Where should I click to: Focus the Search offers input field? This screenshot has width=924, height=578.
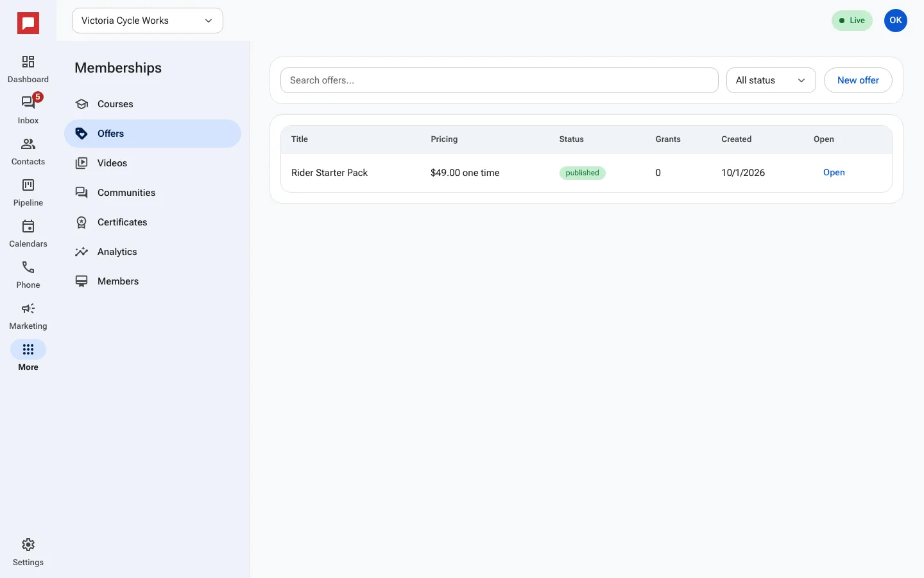tap(499, 80)
